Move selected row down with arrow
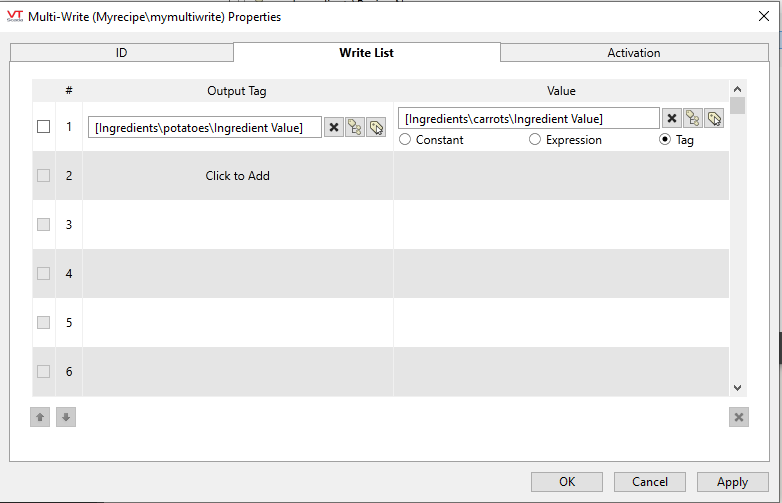This screenshot has width=782, height=503. [x=66, y=417]
